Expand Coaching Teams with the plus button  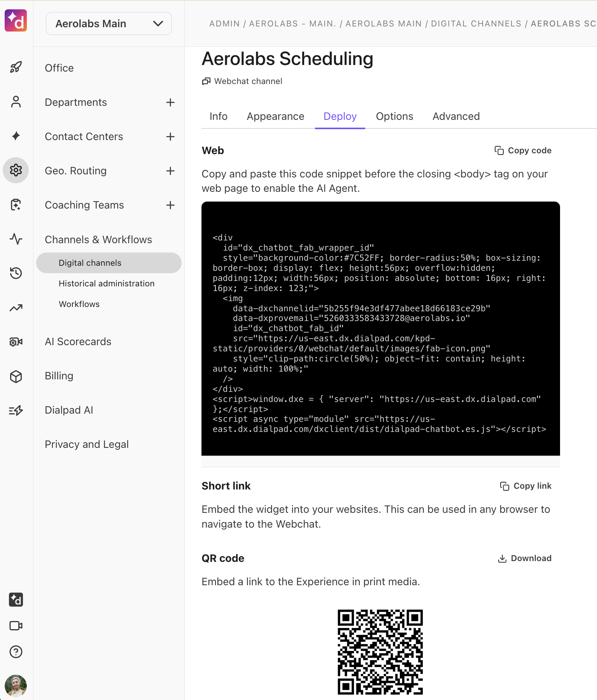pos(170,205)
